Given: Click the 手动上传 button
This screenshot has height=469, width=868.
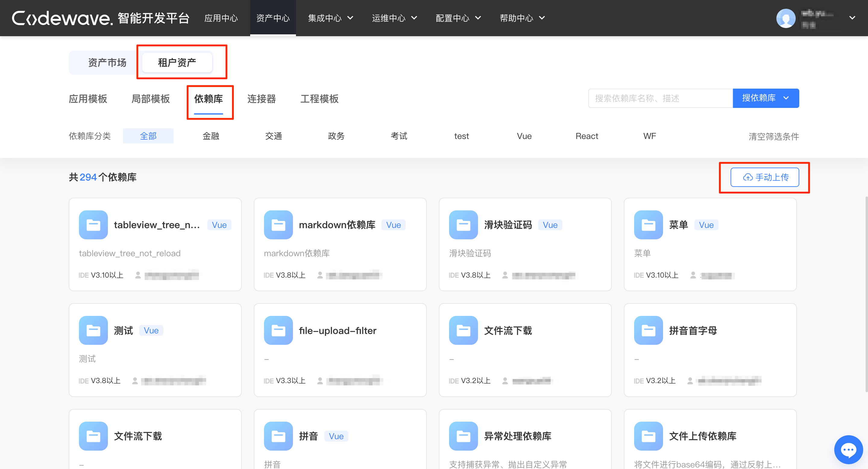Looking at the screenshot, I should [765, 177].
